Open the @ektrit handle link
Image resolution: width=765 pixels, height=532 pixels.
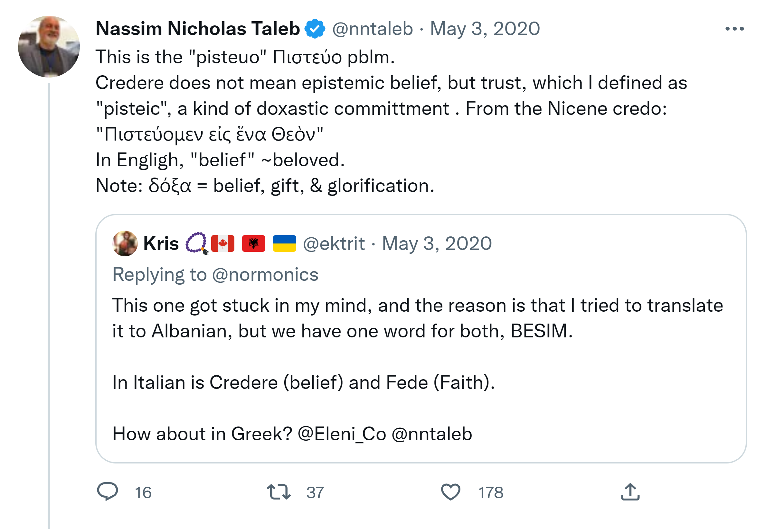334,243
